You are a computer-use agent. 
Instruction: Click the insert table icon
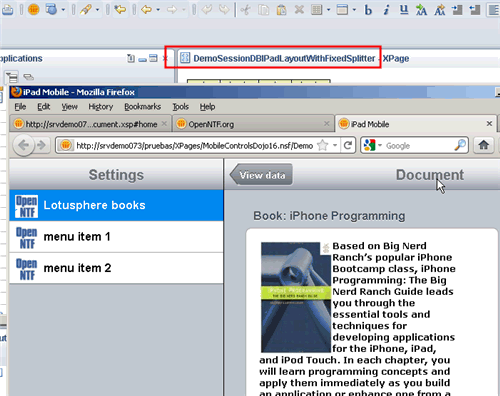pos(317,10)
